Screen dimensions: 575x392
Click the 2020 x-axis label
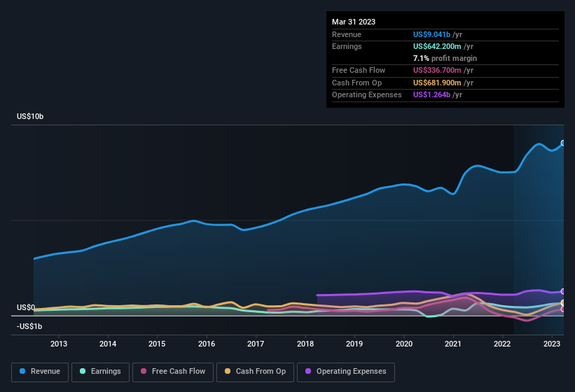tap(403, 344)
